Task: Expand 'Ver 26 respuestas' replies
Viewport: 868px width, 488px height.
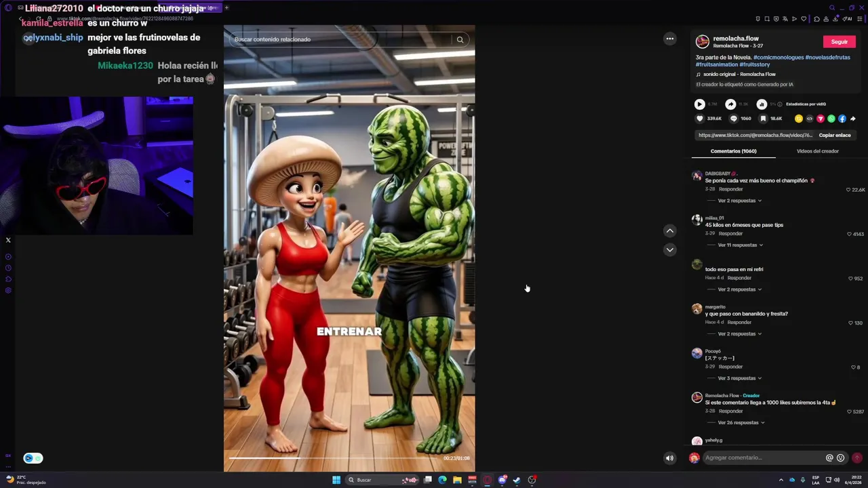Action: click(x=741, y=422)
